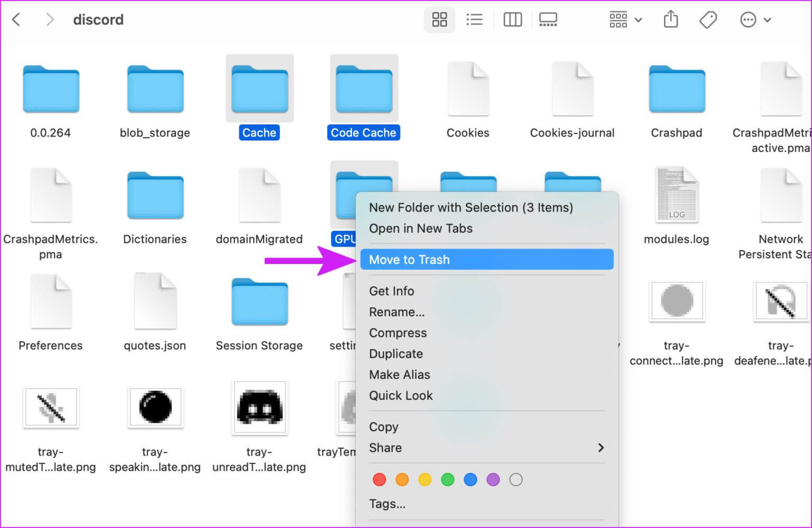
Task: Select tray-mutedT...late.png thumbnail
Action: click(x=51, y=407)
